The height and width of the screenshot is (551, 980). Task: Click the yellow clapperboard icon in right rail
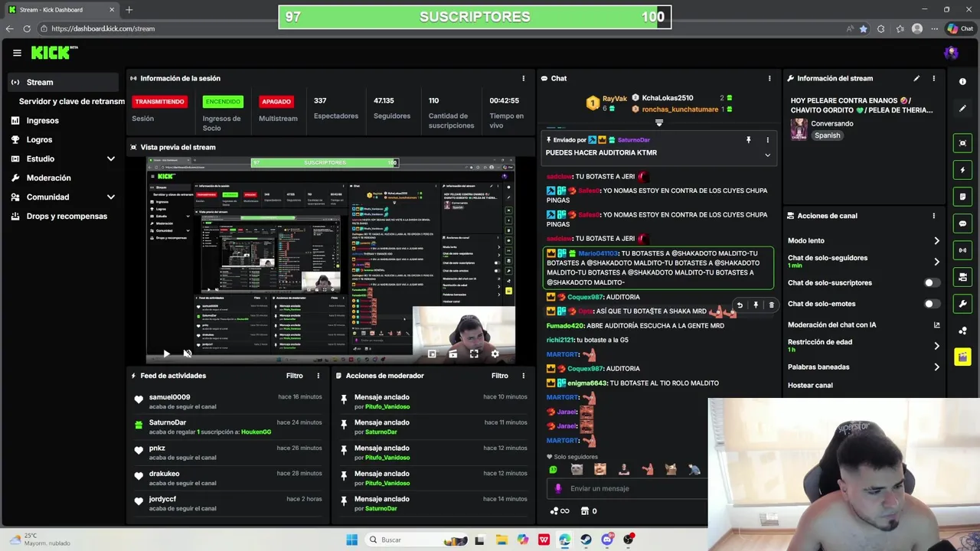[962, 357]
